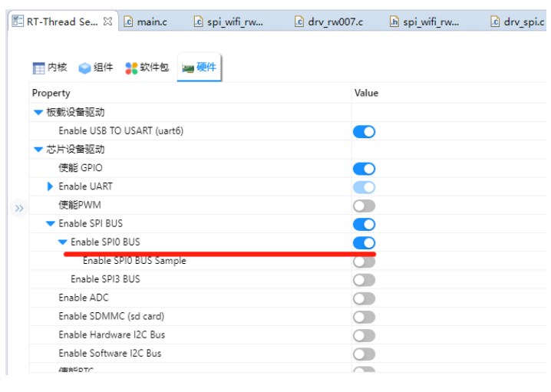Collapse the Enable SPI BUS node
This screenshot has height=392, width=551.
point(50,223)
